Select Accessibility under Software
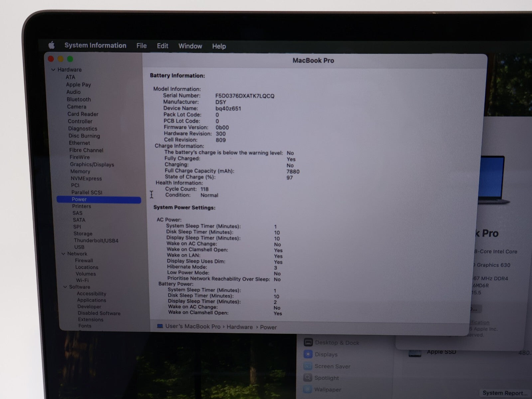 coord(91,294)
